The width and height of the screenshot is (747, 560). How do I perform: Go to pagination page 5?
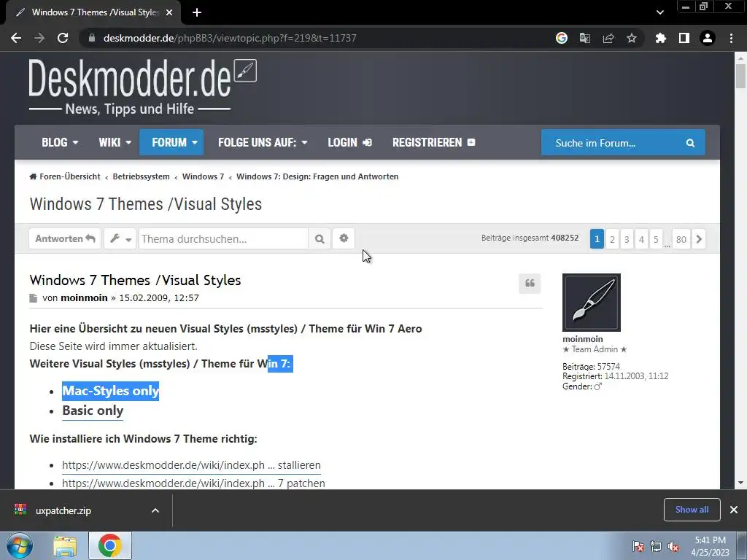[x=656, y=239]
